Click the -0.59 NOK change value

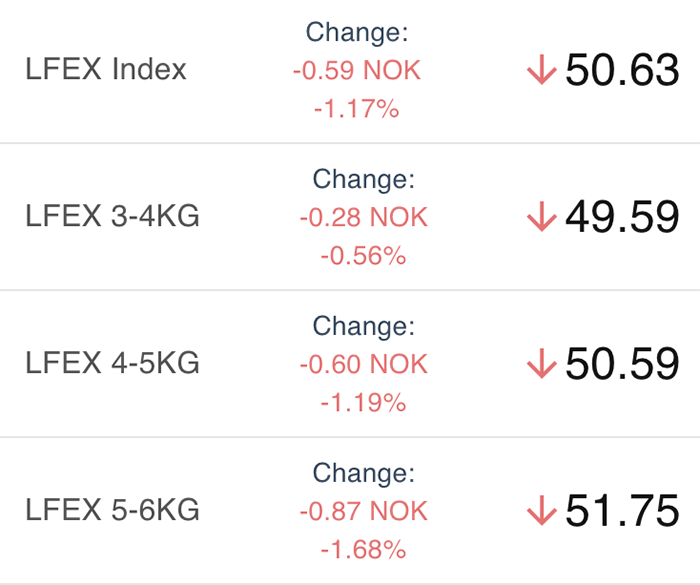[357, 71]
